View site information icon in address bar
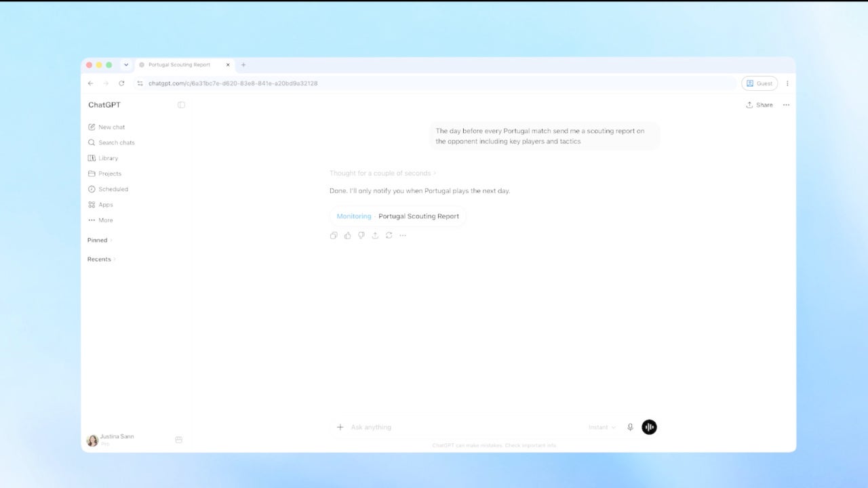The image size is (868, 488). coord(140,83)
